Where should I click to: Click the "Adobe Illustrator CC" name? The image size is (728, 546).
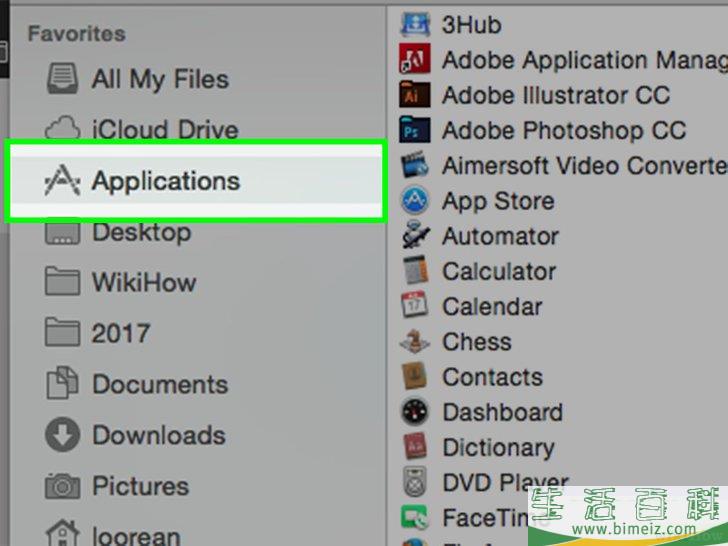pyautogui.click(x=556, y=95)
